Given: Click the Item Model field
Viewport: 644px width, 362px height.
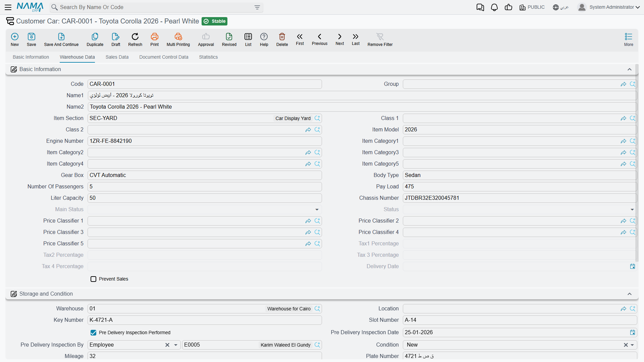Looking at the screenshot, I should point(520,130).
